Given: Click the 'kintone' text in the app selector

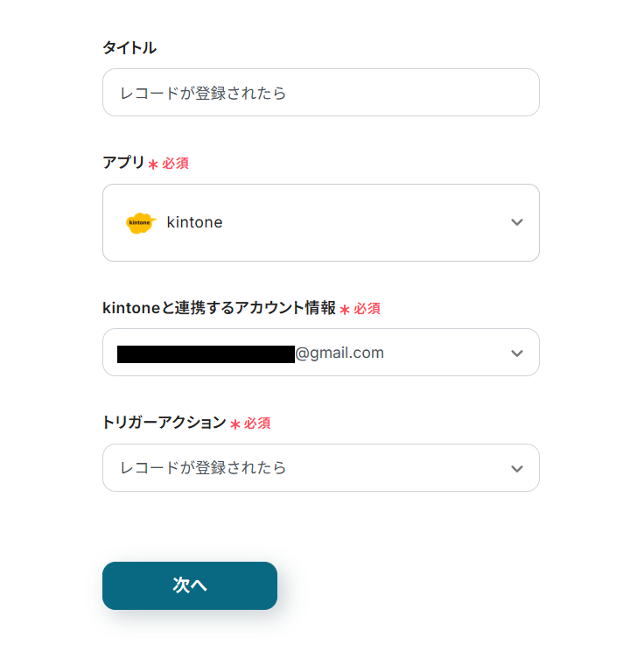Looking at the screenshot, I should point(194,222).
